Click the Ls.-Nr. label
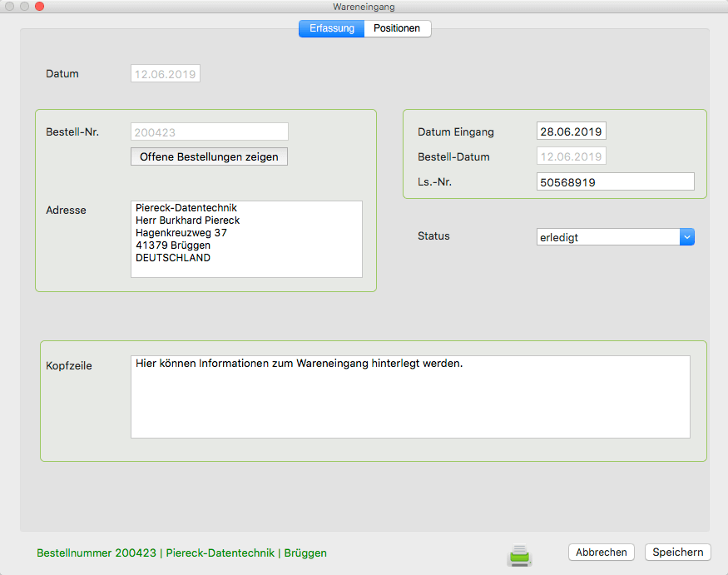The width and height of the screenshot is (728, 575). click(x=434, y=181)
